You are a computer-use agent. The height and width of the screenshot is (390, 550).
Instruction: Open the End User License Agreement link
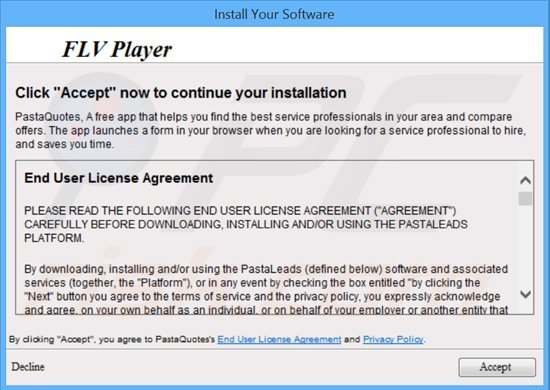point(279,339)
